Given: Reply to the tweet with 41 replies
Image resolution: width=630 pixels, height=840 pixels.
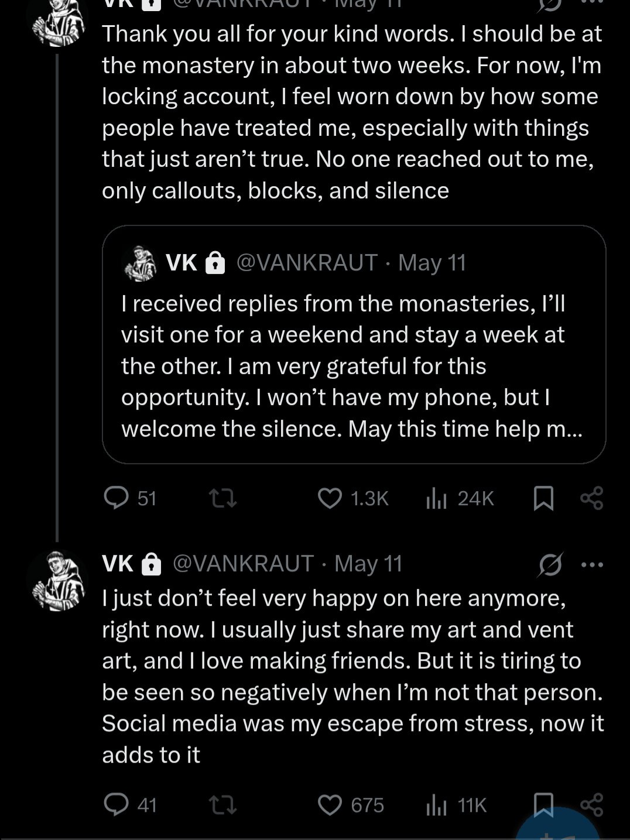Looking at the screenshot, I should pyautogui.click(x=116, y=805).
